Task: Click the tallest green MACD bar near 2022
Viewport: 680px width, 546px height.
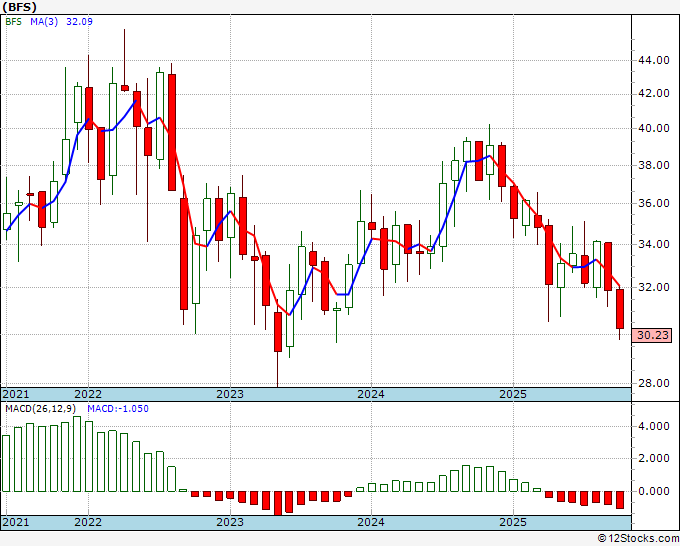Action: pos(77,454)
